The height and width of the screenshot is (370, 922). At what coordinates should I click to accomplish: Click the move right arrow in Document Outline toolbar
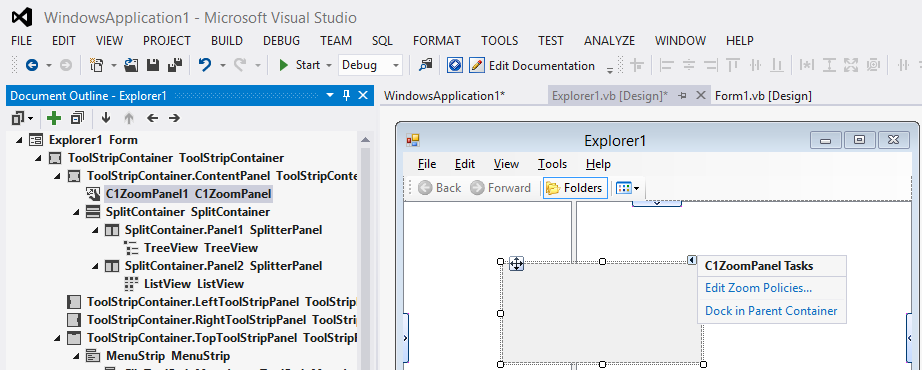click(x=174, y=118)
